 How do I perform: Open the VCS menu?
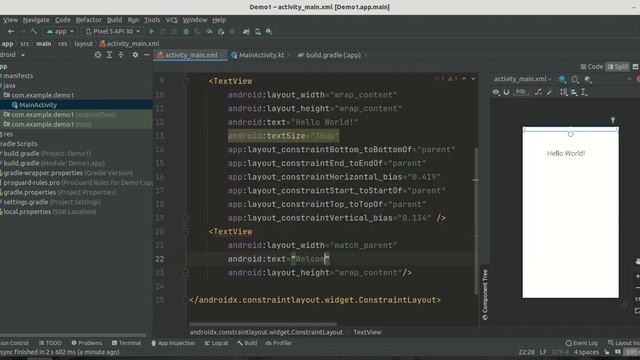[x=171, y=20]
